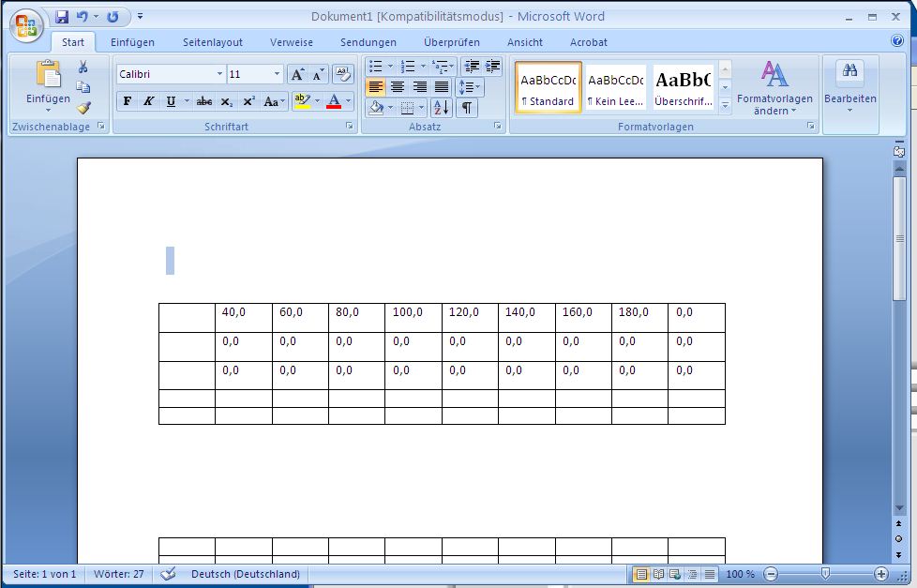Viewport: 917px width, 588px height.
Task: Open zoom dialog via 100 % label
Action: (740, 574)
